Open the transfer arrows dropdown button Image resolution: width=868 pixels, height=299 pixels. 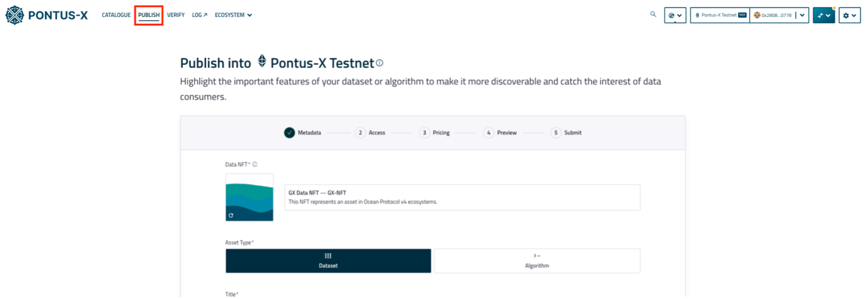tap(823, 15)
